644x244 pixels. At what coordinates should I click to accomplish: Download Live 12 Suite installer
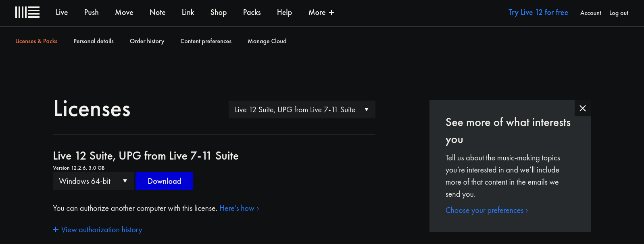(x=164, y=181)
